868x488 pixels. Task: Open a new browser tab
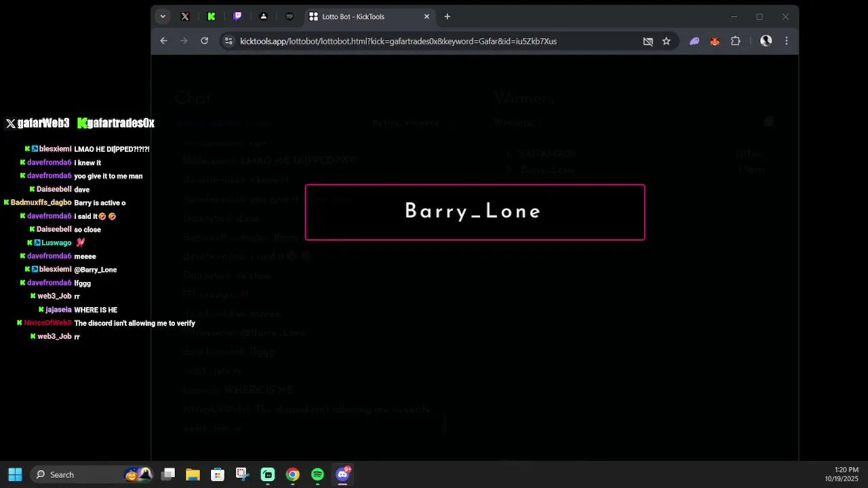pyautogui.click(x=447, y=16)
